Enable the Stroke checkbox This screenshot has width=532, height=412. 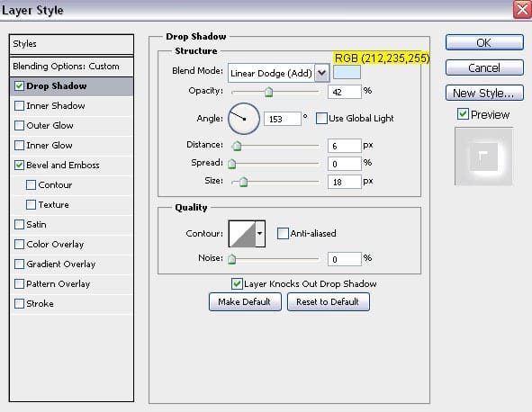coord(19,303)
